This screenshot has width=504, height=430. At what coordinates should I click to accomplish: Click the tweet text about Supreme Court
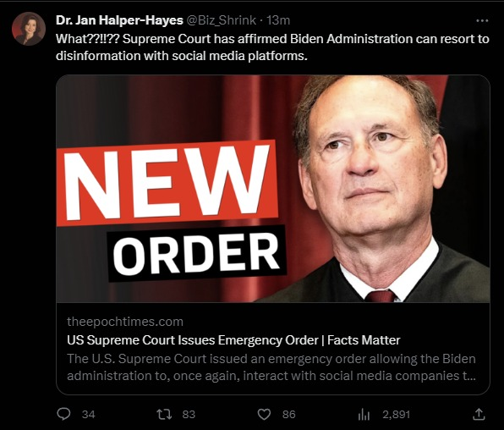tap(272, 47)
